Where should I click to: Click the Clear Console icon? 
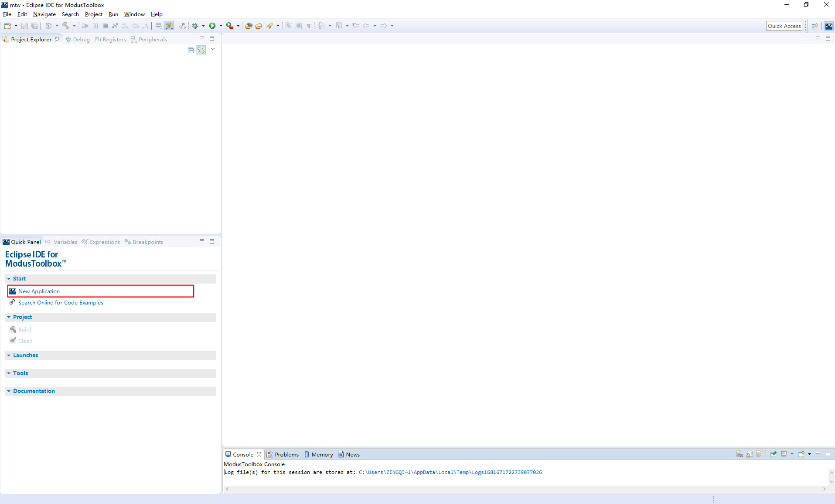[740, 454]
